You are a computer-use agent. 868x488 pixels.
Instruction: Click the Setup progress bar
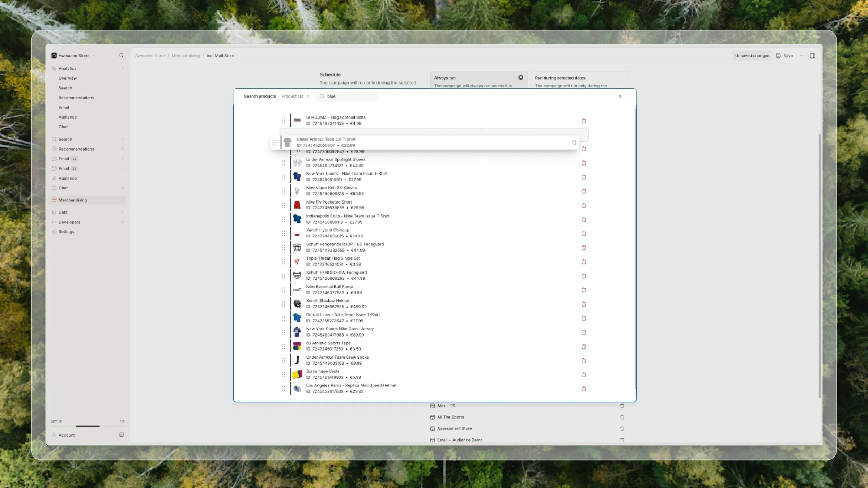pyautogui.click(x=88, y=426)
